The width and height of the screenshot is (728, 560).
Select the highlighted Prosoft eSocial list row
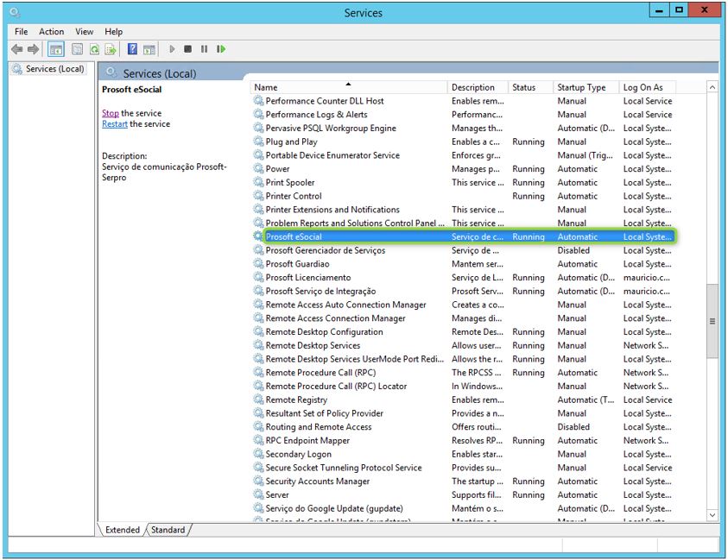463,236
